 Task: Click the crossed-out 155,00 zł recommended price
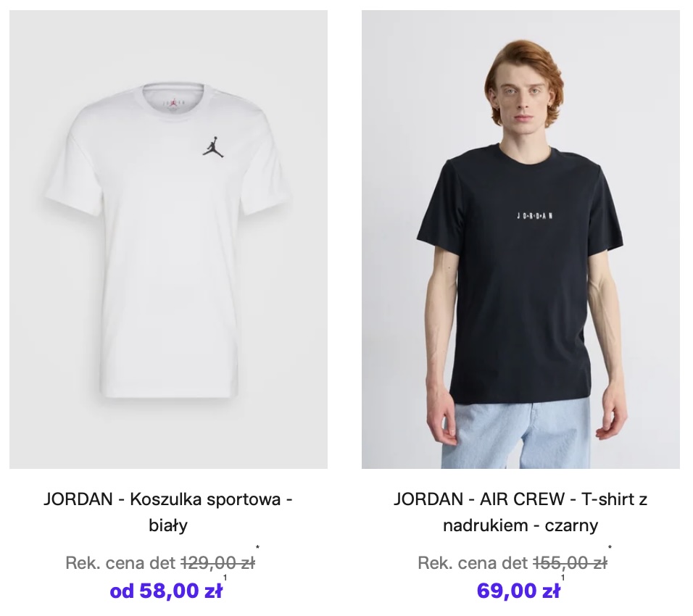570,563
